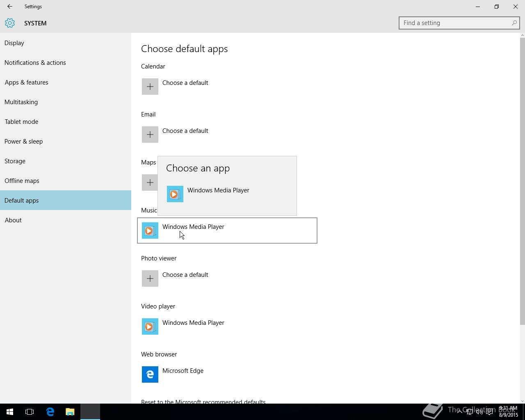Open Tablet mode settings
This screenshot has height=420, width=525.
tap(66, 121)
